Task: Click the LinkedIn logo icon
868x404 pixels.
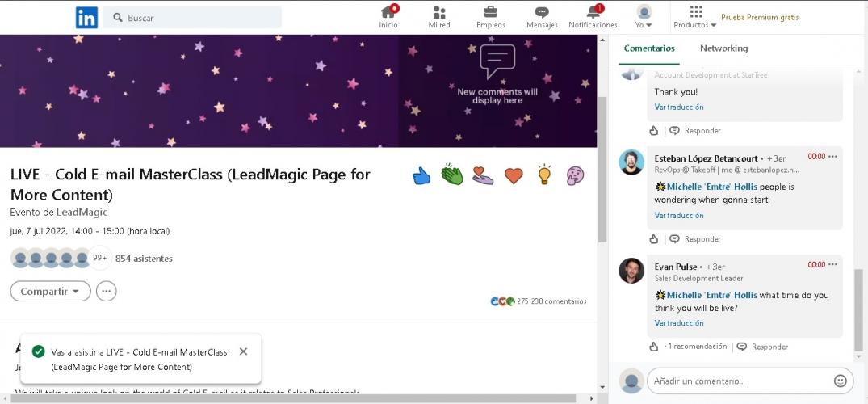Action: [x=86, y=17]
